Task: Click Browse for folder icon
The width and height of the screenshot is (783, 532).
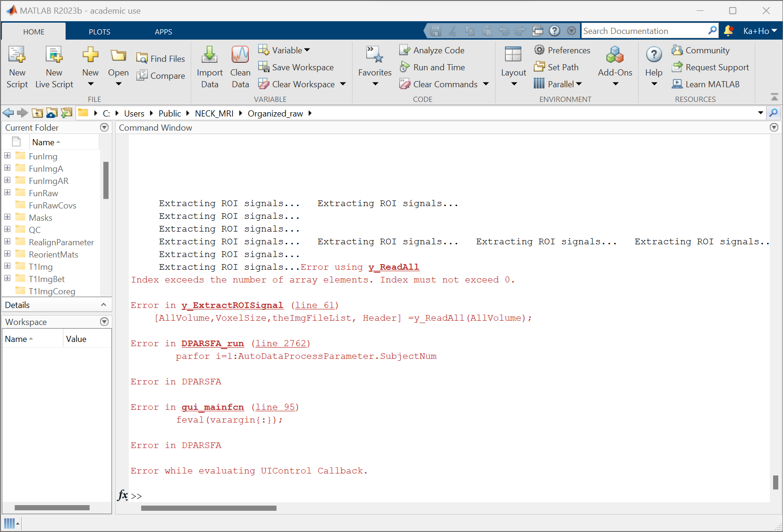Action: click(52, 113)
